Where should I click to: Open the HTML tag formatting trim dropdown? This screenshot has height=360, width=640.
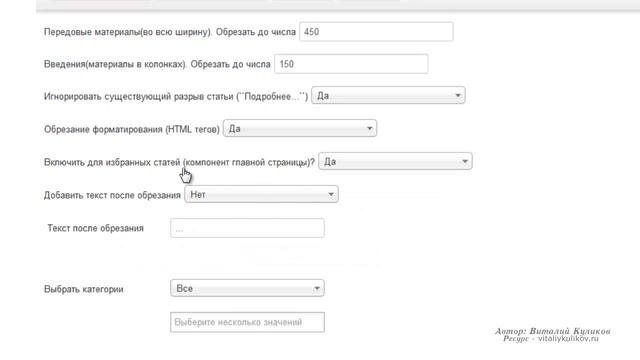[300, 129]
